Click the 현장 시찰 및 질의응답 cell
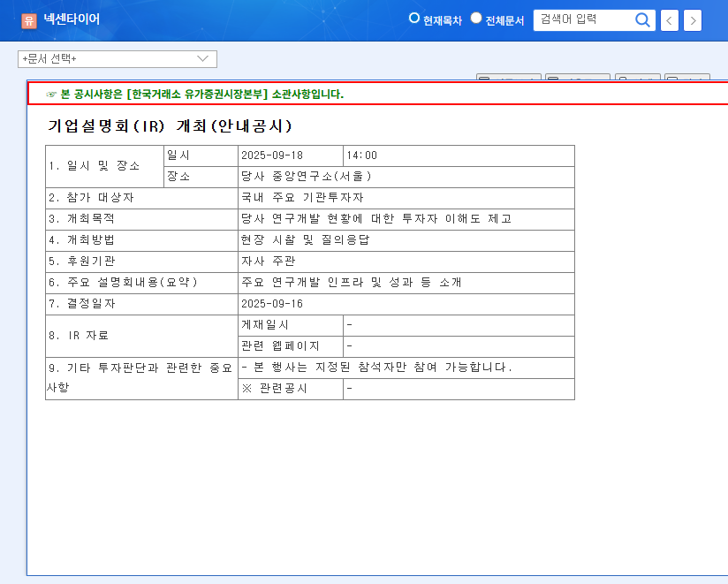The width and height of the screenshot is (728, 584). pos(406,240)
